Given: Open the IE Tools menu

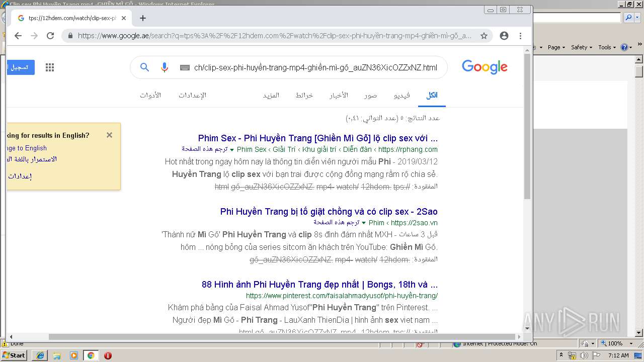Looking at the screenshot, I should [x=607, y=47].
